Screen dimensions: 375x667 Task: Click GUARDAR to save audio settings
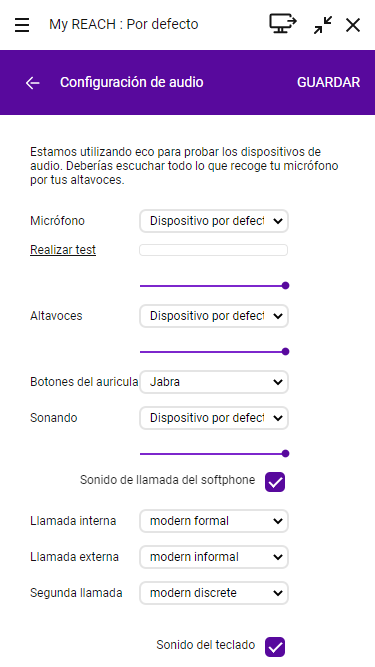click(x=328, y=82)
